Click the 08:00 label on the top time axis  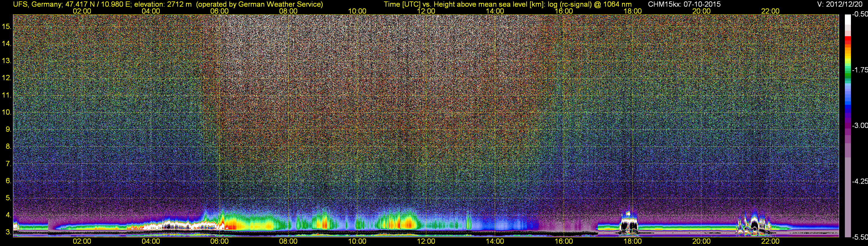coord(288,11)
